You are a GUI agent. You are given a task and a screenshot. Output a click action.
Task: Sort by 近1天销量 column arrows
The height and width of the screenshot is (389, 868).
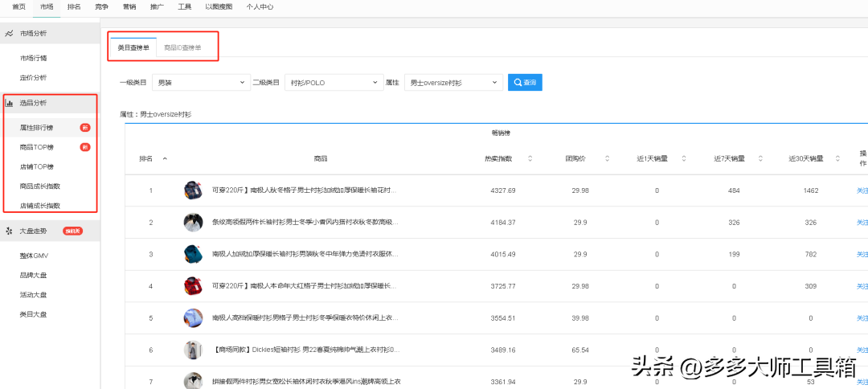[x=683, y=158]
